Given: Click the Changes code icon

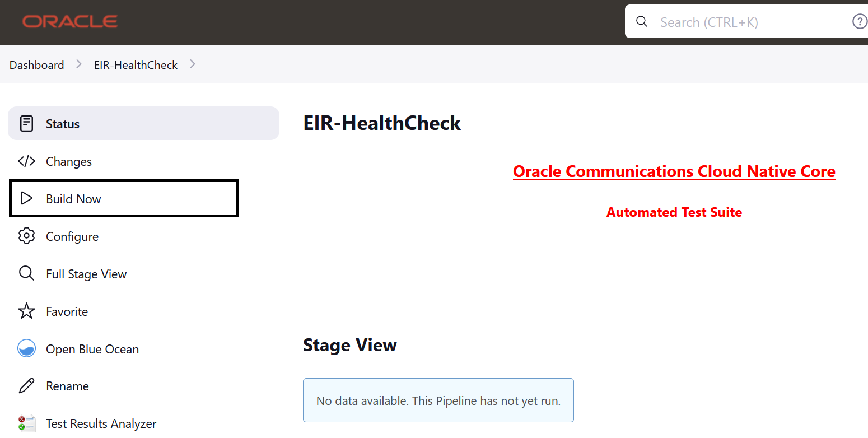Looking at the screenshot, I should point(26,161).
